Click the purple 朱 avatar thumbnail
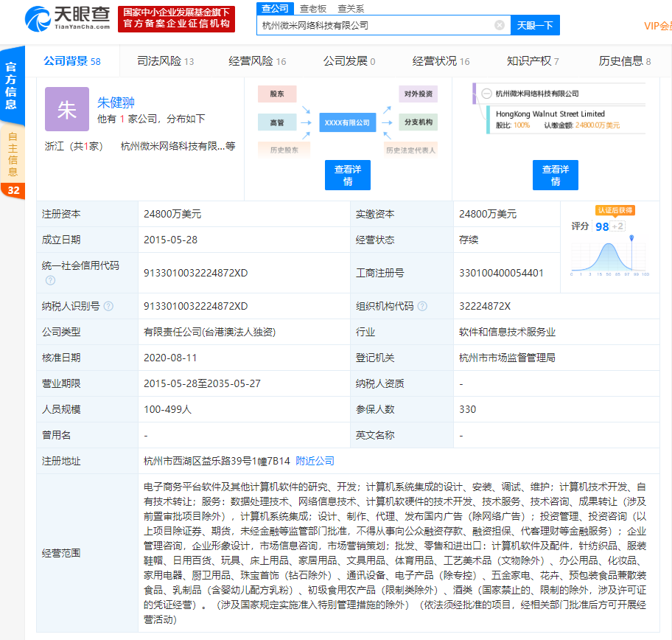Image resolution: width=672 pixels, height=640 pixels. point(67,109)
